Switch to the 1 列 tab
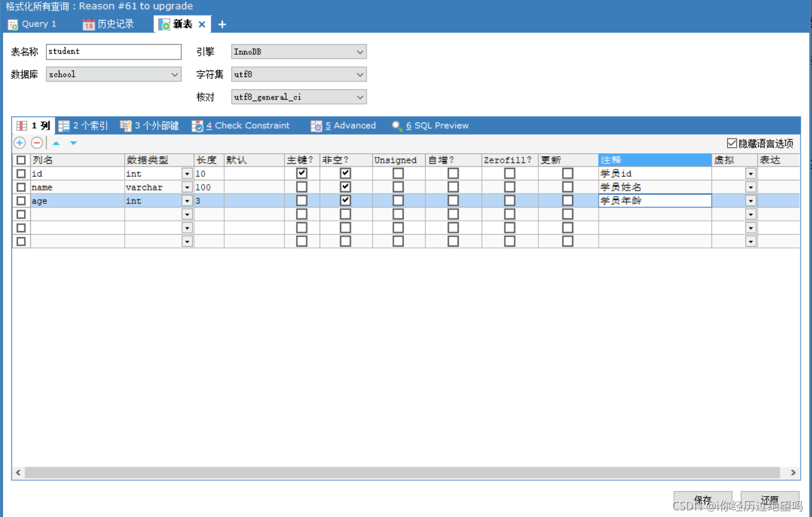The image size is (812, 517). coord(34,125)
